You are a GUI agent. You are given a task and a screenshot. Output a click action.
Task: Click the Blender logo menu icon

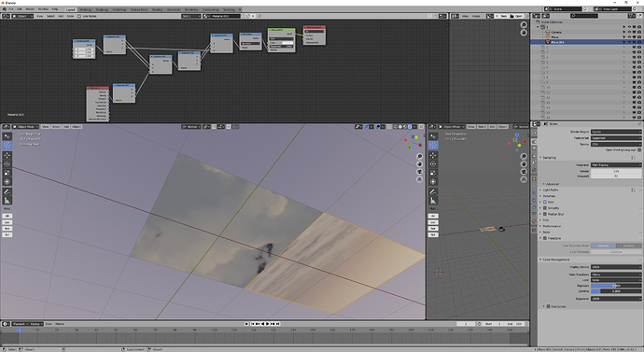tap(5, 9)
